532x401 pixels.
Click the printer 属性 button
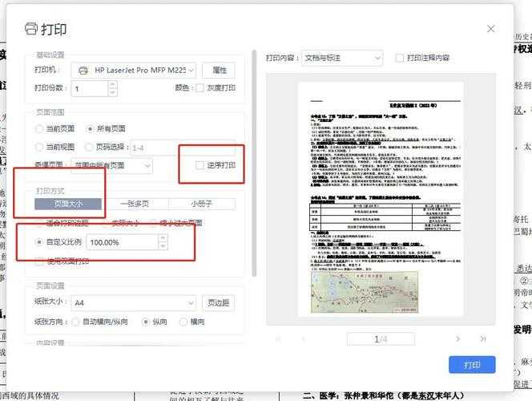[x=219, y=71]
